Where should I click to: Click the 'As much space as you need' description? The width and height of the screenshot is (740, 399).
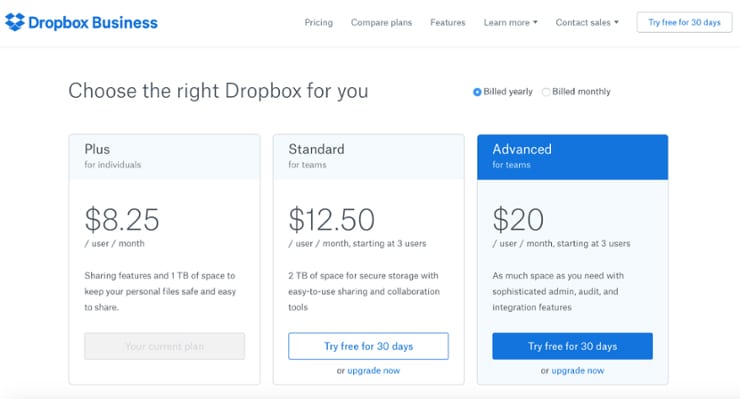(x=558, y=291)
